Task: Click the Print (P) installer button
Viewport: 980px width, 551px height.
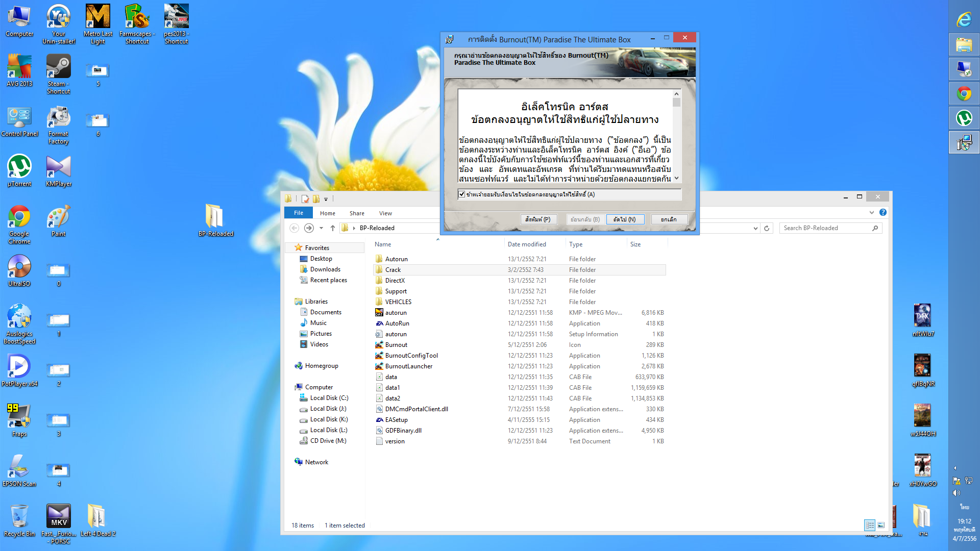Action: pos(538,219)
